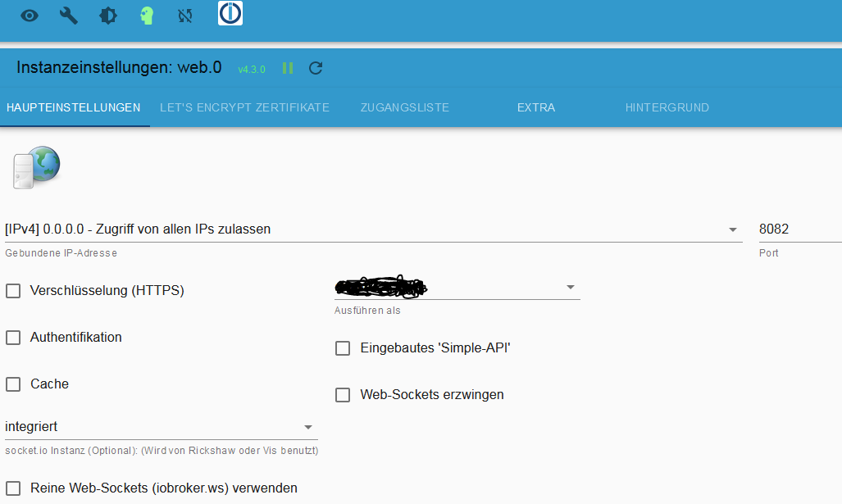
Task: Enable the Authentifikation checkbox
Action: coord(13,338)
